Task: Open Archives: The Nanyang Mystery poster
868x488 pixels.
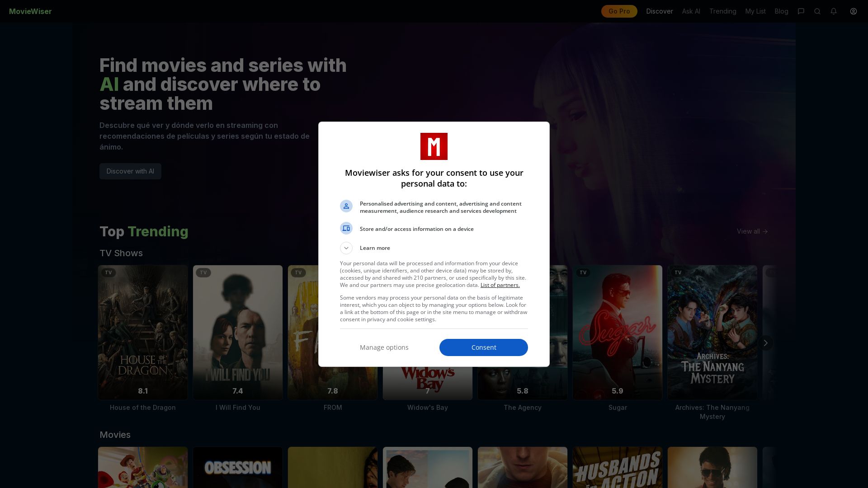Action: click(x=712, y=333)
